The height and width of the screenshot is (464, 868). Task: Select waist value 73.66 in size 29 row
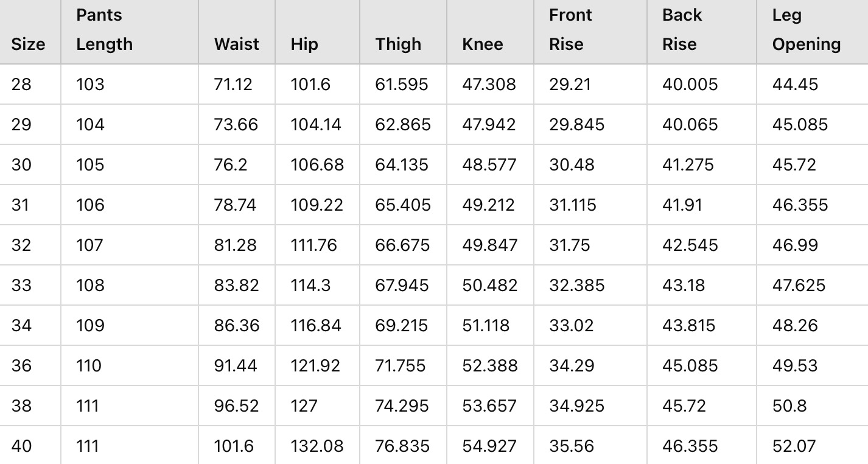(236, 125)
